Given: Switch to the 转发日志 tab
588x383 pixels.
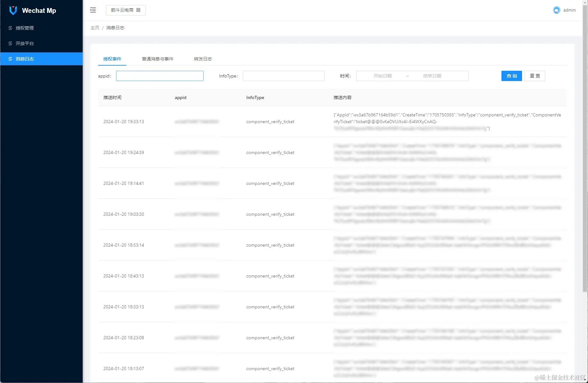Looking at the screenshot, I should click(203, 59).
